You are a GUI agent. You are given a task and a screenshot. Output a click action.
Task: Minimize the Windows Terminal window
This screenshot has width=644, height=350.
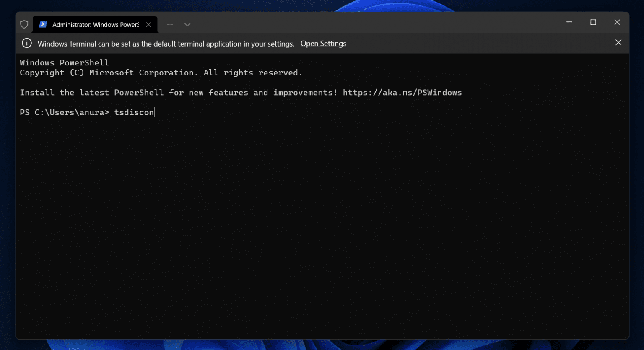(x=569, y=22)
